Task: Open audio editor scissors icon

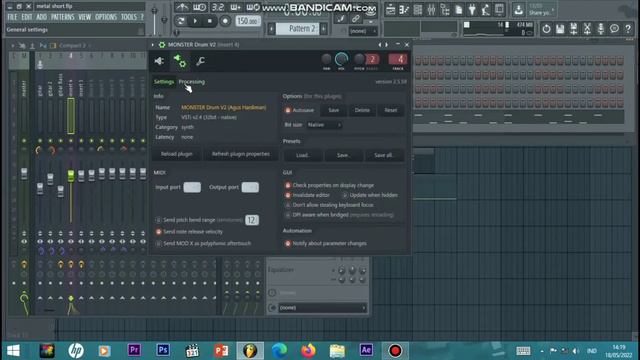Action: click(587, 29)
